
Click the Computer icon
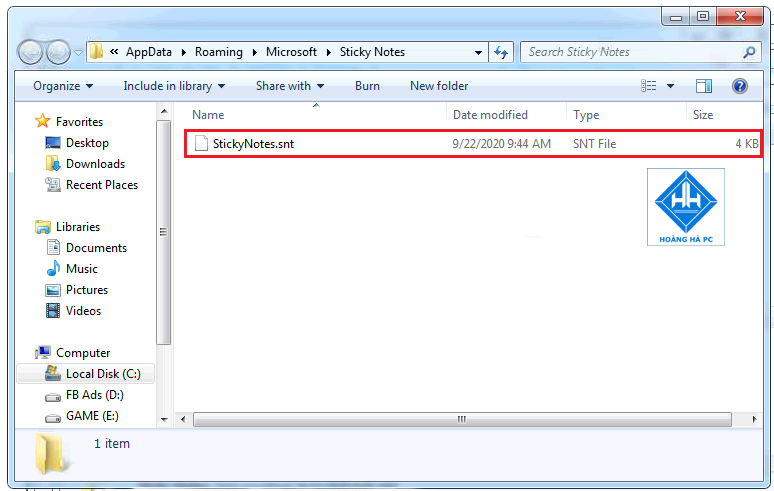[x=43, y=352]
